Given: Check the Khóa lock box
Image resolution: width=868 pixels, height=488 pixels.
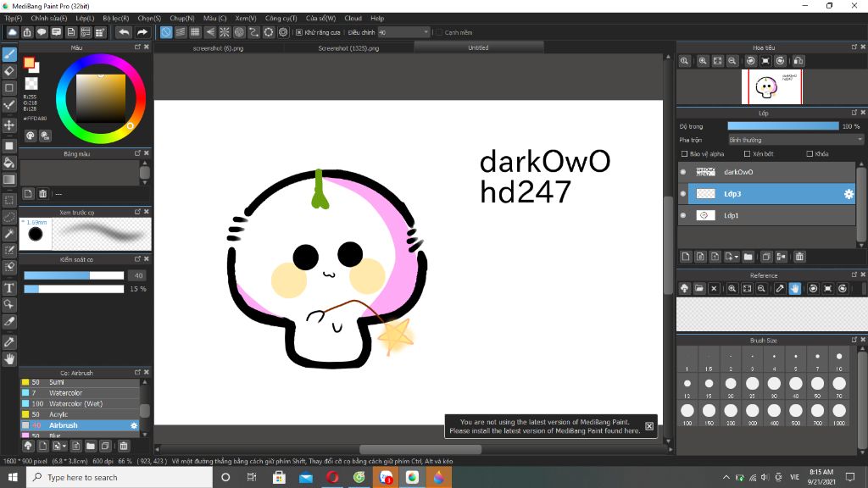Looking at the screenshot, I should (x=810, y=154).
